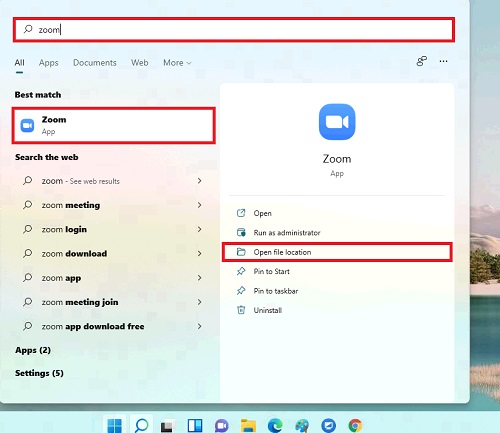Open the three-dots options menu
Screen dimensions: 500x433
443,61
